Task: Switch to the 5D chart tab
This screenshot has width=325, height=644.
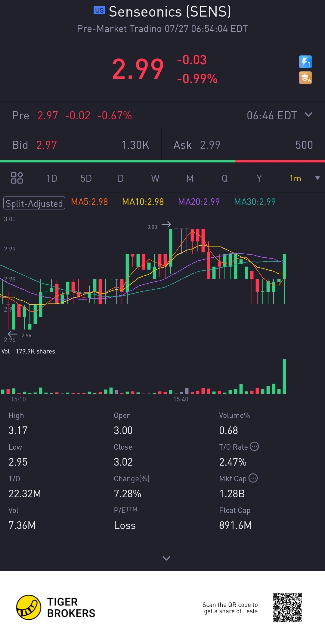Action: [x=86, y=178]
